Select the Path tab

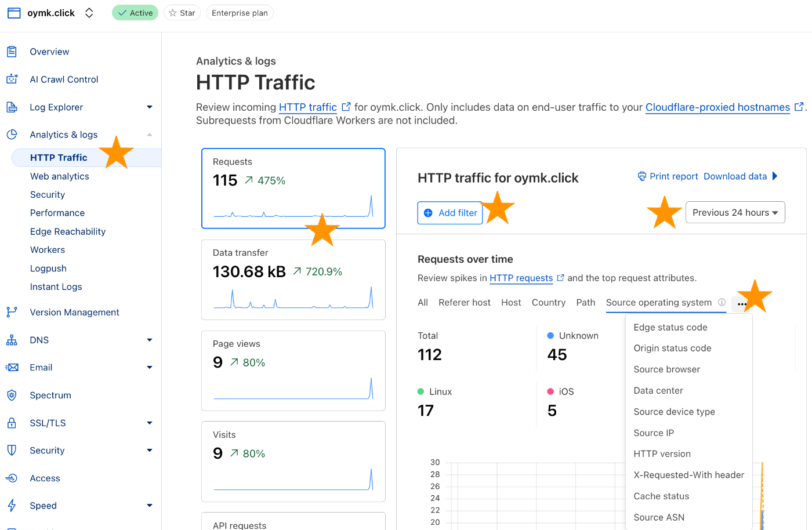click(586, 302)
